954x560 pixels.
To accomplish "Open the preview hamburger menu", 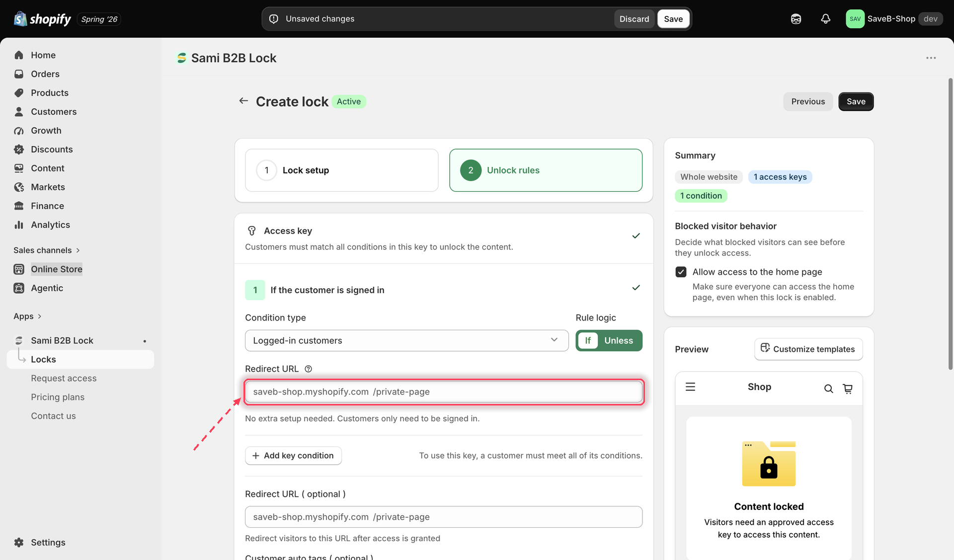I will (x=690, y=387).
